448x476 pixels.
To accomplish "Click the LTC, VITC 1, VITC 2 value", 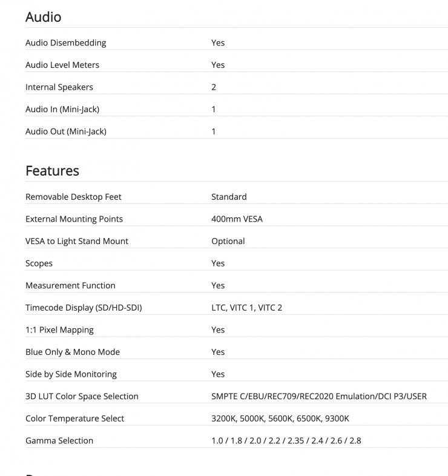I will [x=246, y=308].
